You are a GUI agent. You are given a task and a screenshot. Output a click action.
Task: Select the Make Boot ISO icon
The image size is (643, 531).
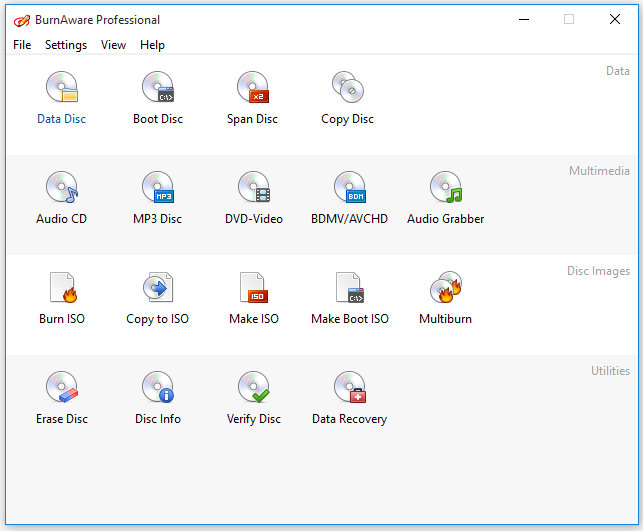pyautogui.click(x=350, y=287)
